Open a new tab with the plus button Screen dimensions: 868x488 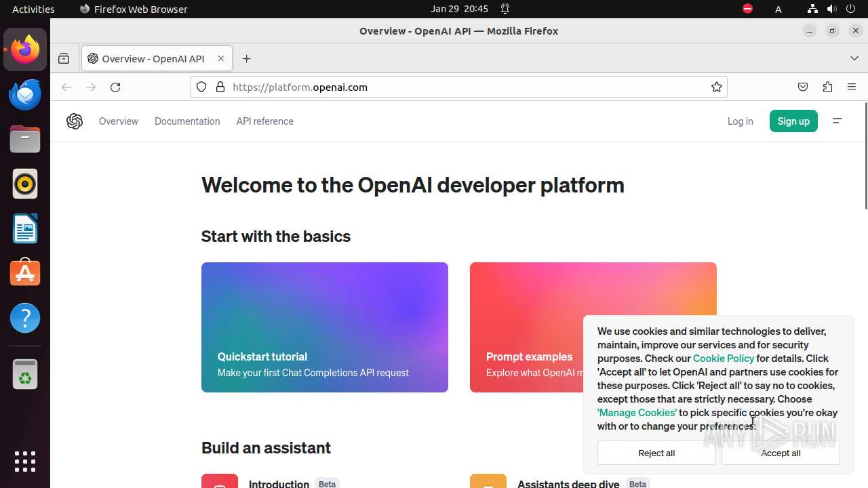point(246,59)
